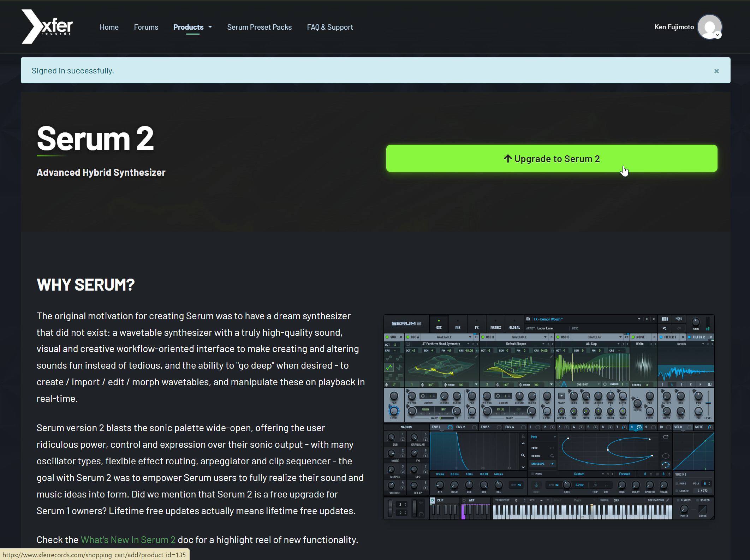Go to the Forums page
This screenshot has width=750, height=560.
pyautogui.click(x=146, y=27)
